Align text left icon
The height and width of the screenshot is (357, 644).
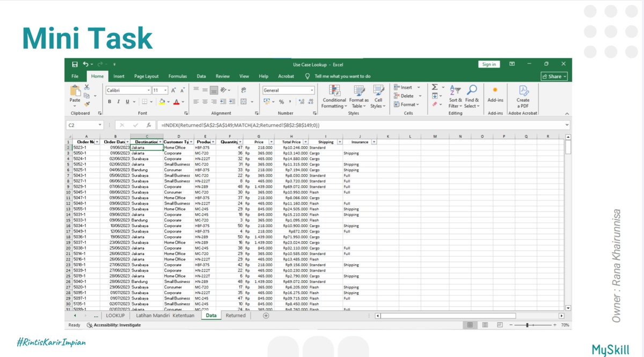pyautogui.click(x=196, y=101)
